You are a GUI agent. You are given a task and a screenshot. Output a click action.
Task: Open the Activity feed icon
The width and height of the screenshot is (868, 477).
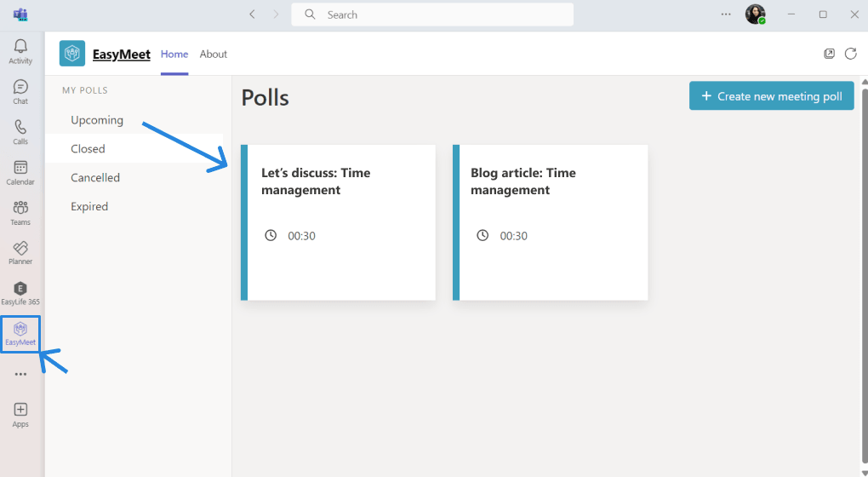point(20,50)
